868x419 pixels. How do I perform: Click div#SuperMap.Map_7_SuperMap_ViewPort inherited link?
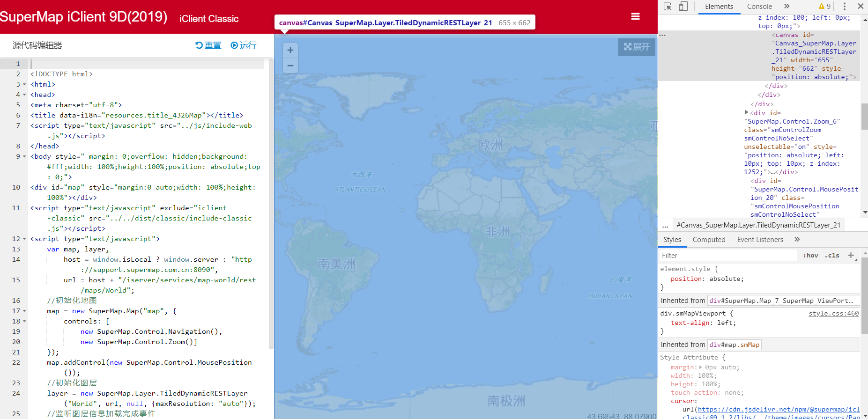pos(781,301)
